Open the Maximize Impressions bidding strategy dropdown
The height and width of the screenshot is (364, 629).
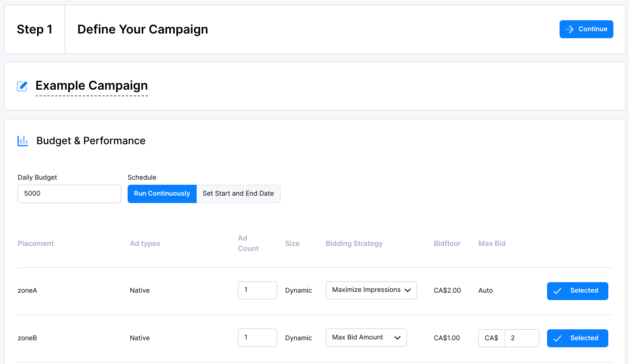coord(371,290)
